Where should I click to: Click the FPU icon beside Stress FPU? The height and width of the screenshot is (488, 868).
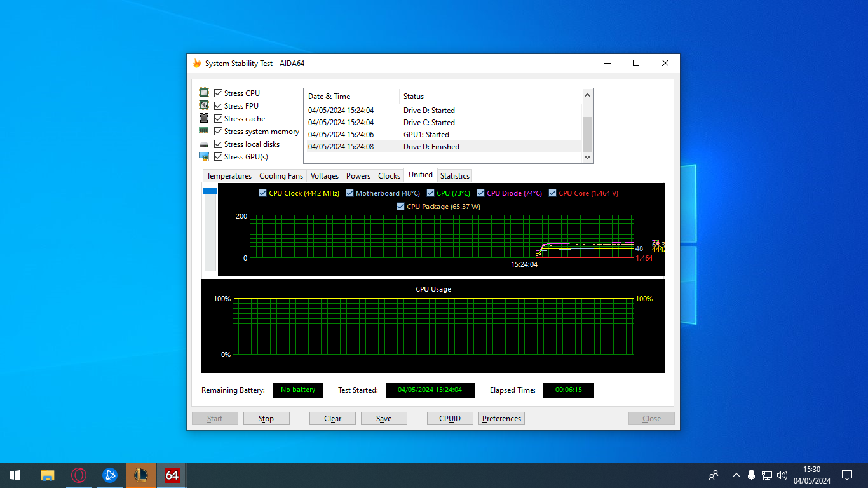click(204, 105)
